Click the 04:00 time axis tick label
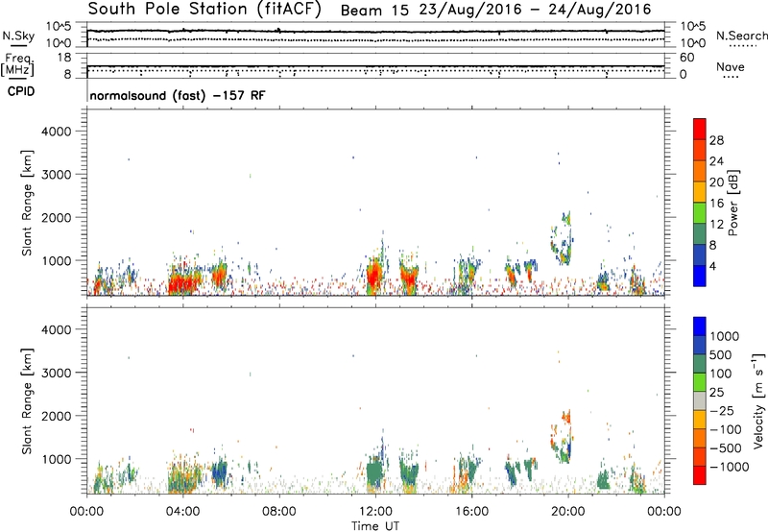The width and height of the screenshot is (768, 532). pos(182,512)
